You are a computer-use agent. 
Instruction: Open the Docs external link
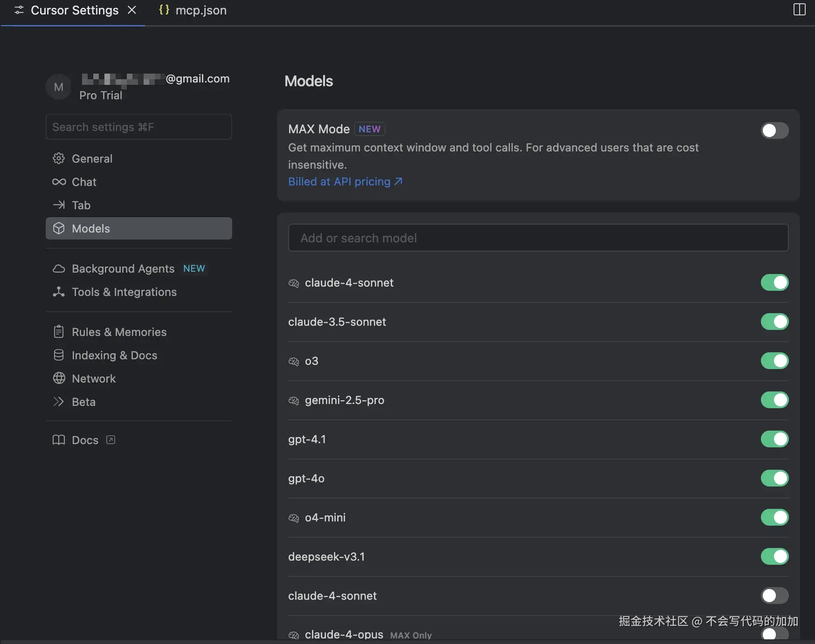[x=85, y=440]
